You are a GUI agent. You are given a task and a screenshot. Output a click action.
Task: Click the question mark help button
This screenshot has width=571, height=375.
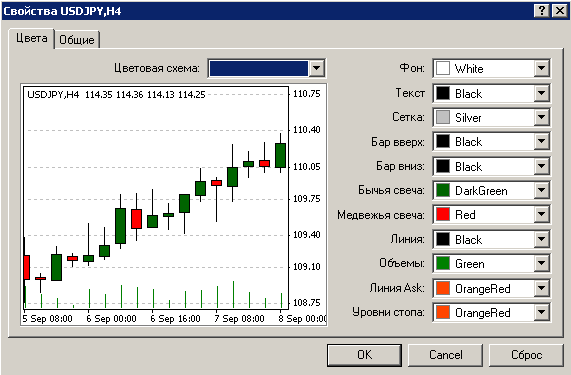(542, 11)
